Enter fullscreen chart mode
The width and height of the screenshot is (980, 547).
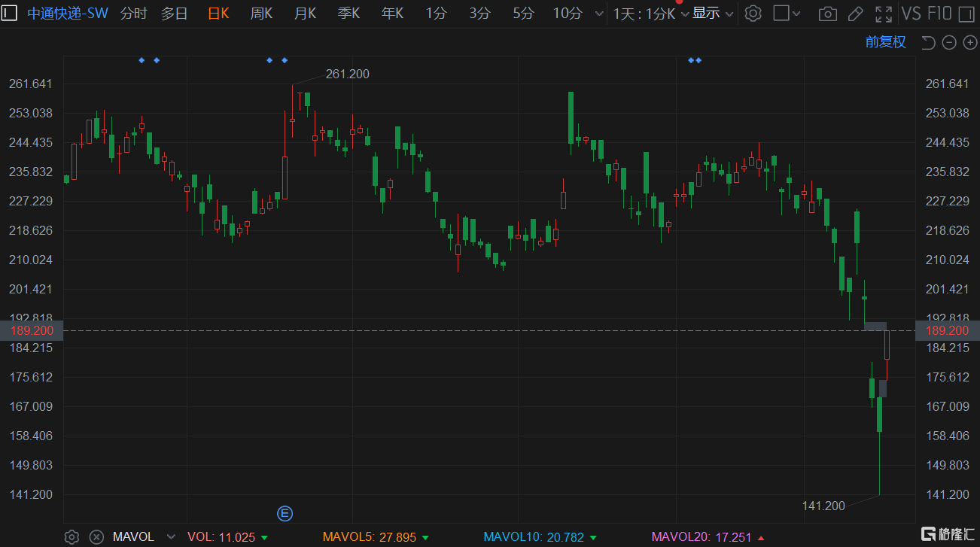pos(884,14)
